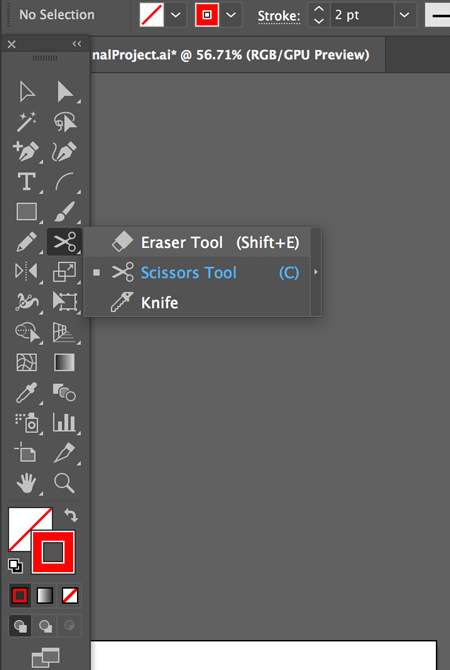The width and height of the screenshot is (450, 670).
Task: Select the Direct Selection tool
Action: coord(65,92)
